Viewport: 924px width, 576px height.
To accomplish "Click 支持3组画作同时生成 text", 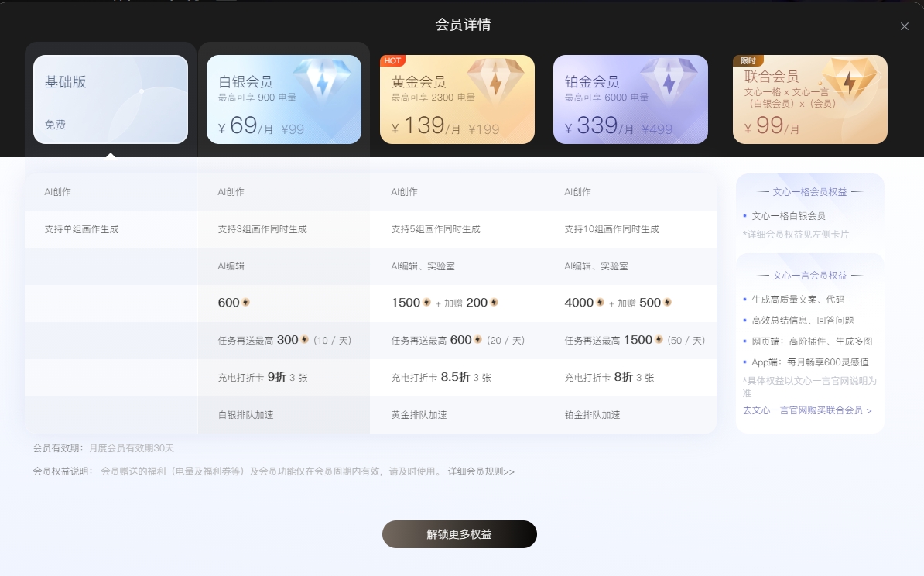I will click(x=262, y=228).
